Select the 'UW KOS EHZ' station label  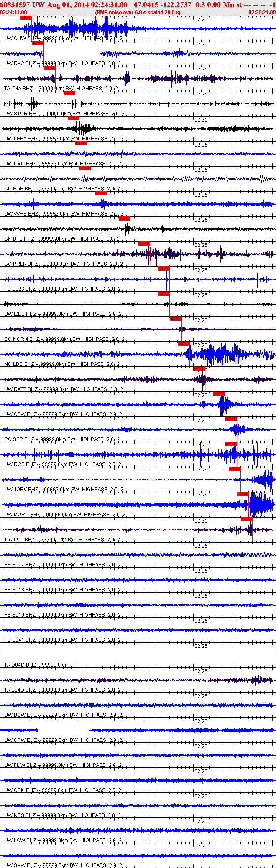[x=20, y=815]
